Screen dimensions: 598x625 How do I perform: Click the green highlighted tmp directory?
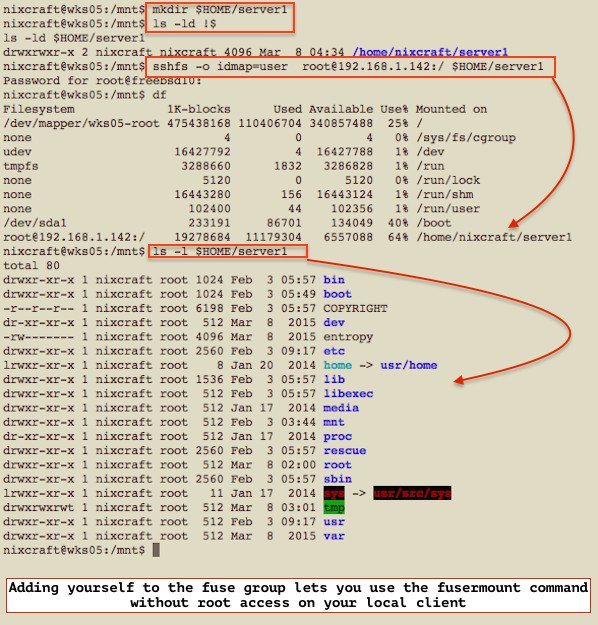pos(334,507)
